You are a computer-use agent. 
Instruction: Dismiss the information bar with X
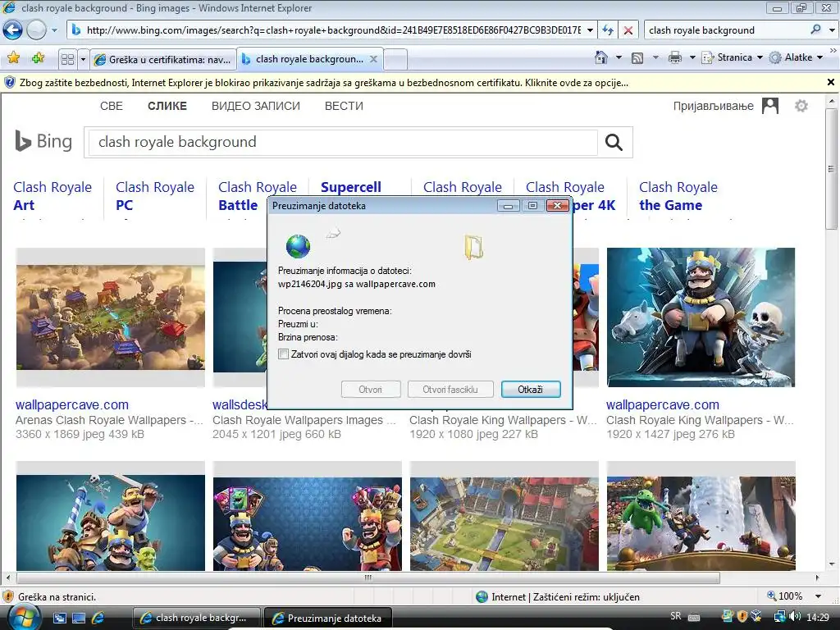(830, 82)
